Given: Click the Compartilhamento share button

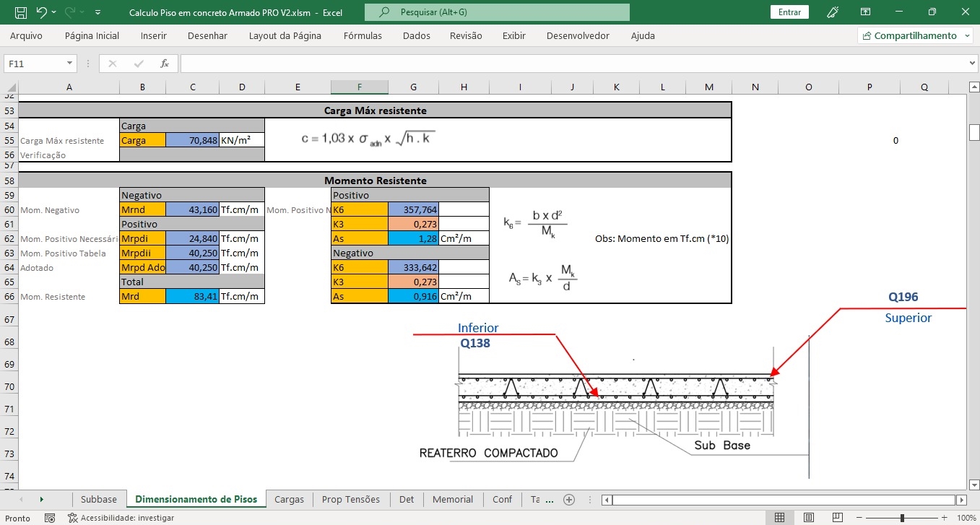Looking at the screenshot, I should click(915, 35).
